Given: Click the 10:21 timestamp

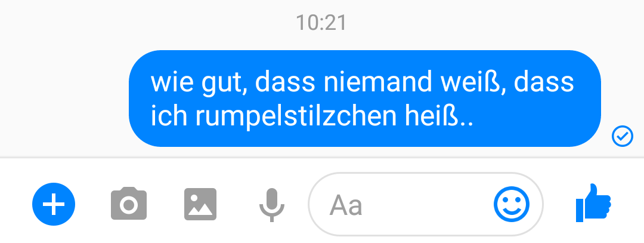Looking at the screenshot, I should (x=321, y=23).
